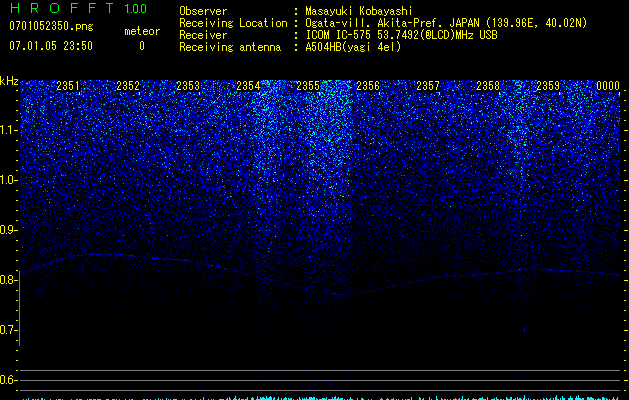Click the 2359 time marker
The height and width of the screenshot is (400, 629).
(548, 86)
